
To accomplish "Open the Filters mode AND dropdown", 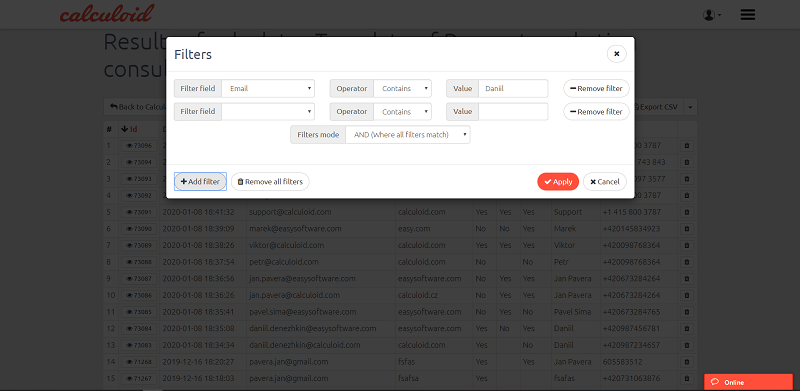I will pos(408,135).
